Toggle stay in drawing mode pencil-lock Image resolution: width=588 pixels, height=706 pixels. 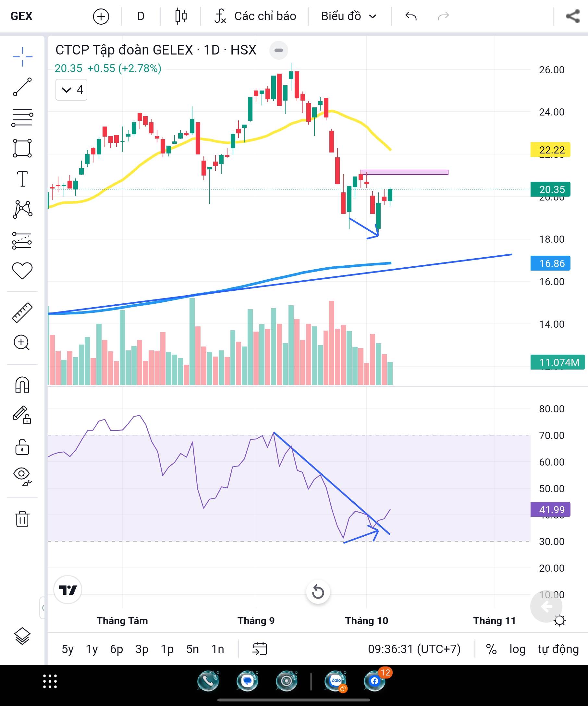point(22,415)
